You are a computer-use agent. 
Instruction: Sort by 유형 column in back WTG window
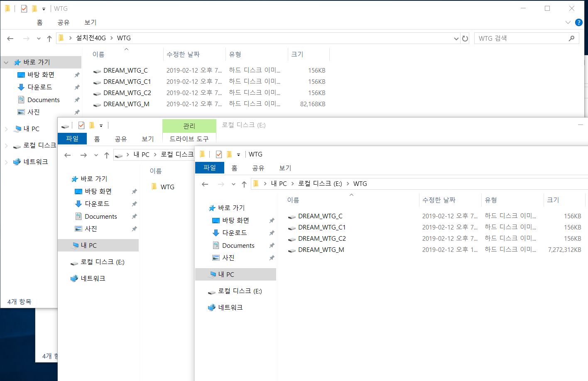pos(235,54)
